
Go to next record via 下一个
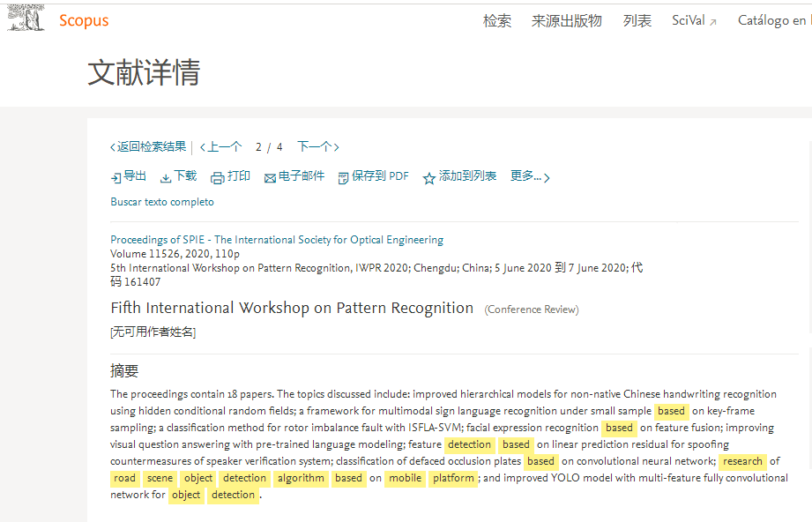pyautogui.click(x=317, y=147)
